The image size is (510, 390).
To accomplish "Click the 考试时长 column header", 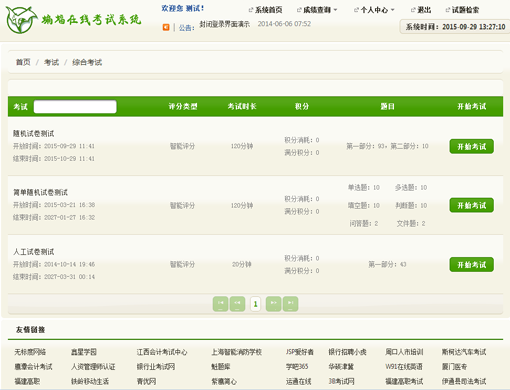I will click(242, 107).
